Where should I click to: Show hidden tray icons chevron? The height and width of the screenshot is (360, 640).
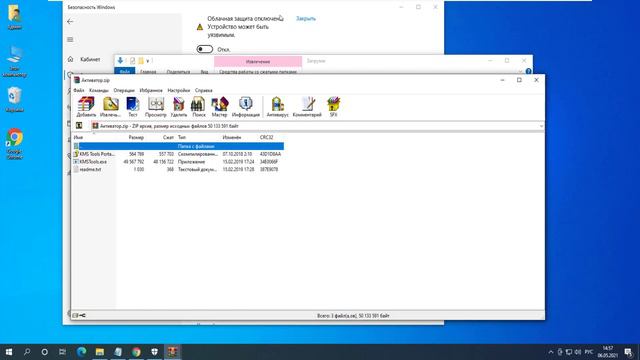(x=551, y=352)
